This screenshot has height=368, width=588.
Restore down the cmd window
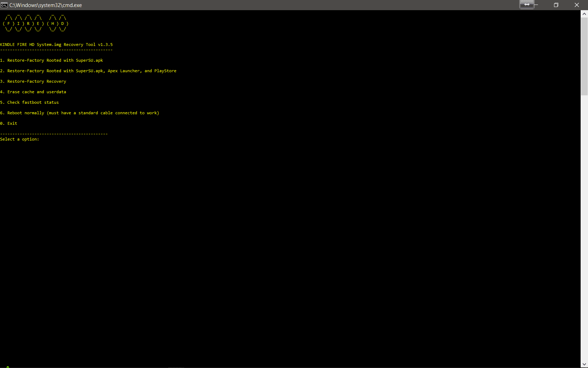click(x=556, y=5)
